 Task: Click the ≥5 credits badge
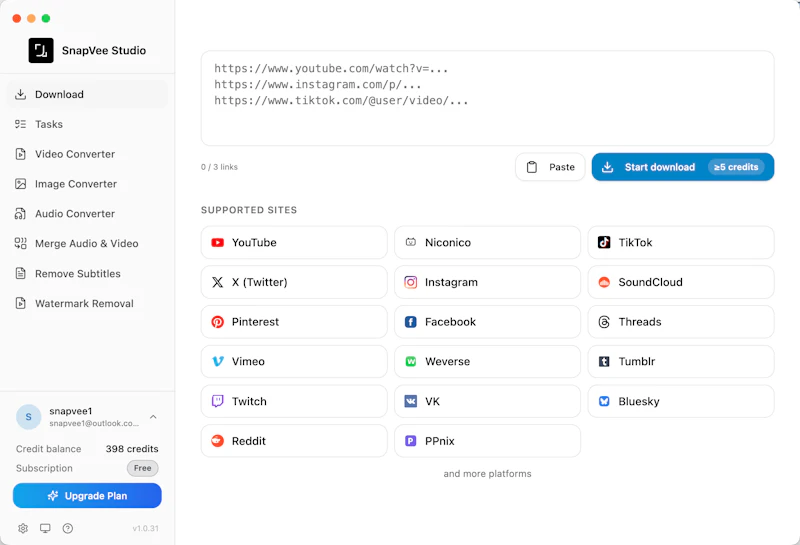point(736,167)
